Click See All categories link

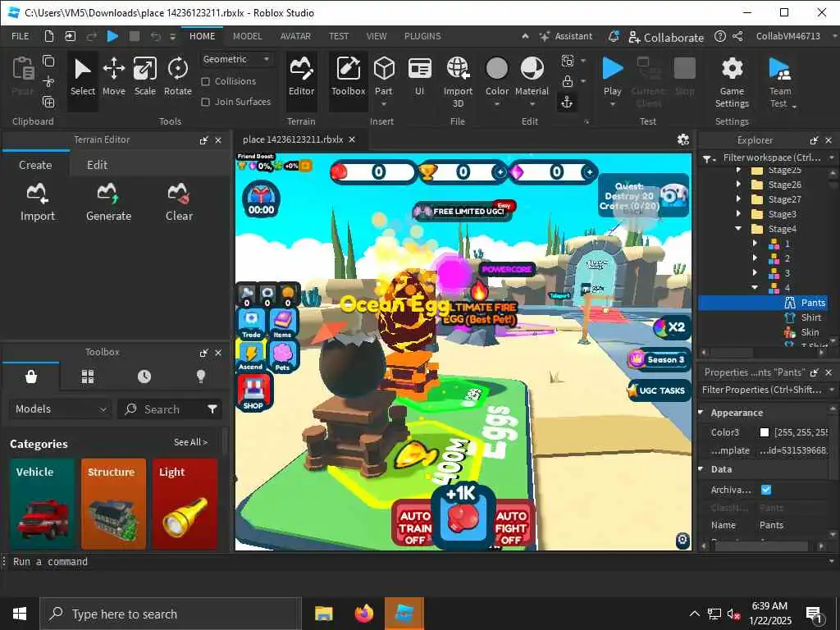coord(190,442)
